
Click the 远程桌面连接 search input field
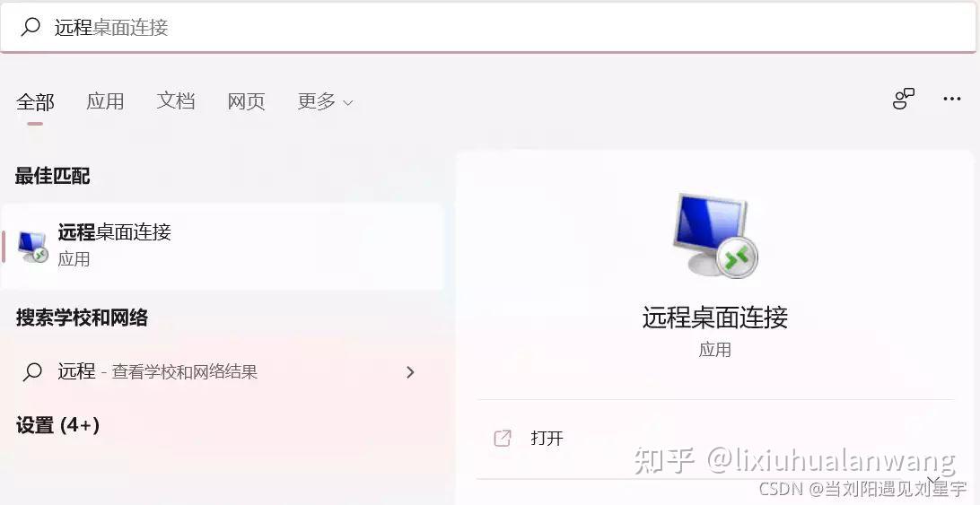(x=487, y=26)
